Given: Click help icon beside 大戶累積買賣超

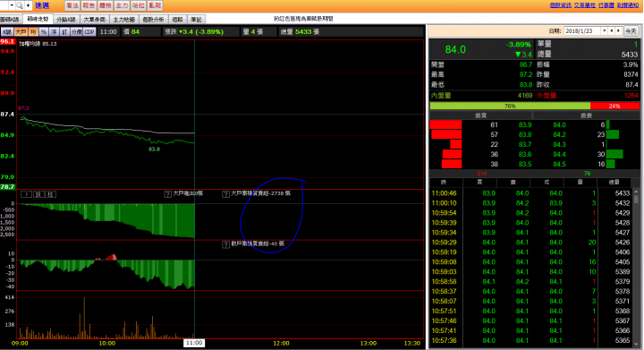Looking at the screenshot, I should pyautogui.click(x=225, y=194).
